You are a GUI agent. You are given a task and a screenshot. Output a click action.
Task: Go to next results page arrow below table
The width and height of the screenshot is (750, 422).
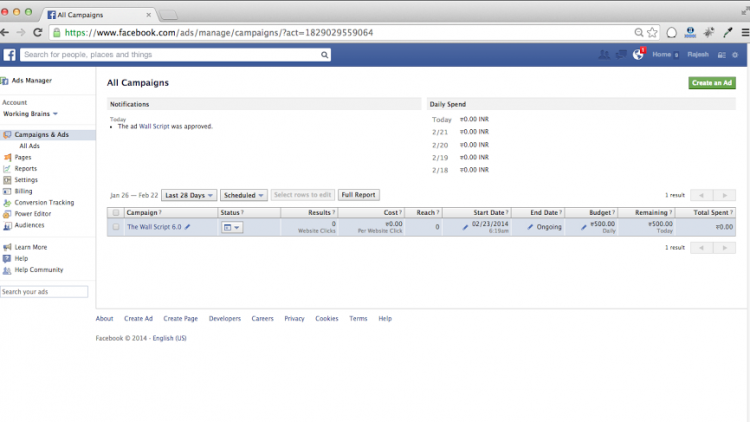pyautogui.click(x=725, y=248)
